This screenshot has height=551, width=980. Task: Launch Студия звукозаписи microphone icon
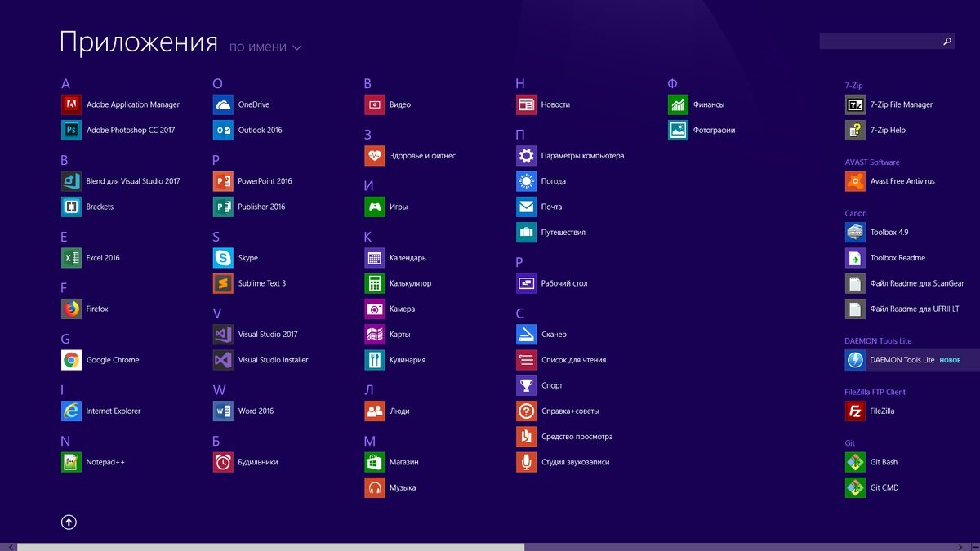click(x=527, y=462)
